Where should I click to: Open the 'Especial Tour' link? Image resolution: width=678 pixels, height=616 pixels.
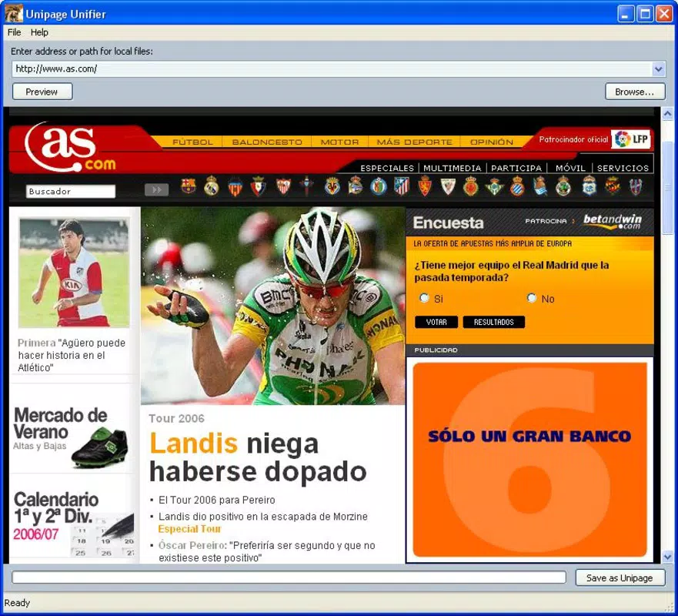tap(189, 529)
